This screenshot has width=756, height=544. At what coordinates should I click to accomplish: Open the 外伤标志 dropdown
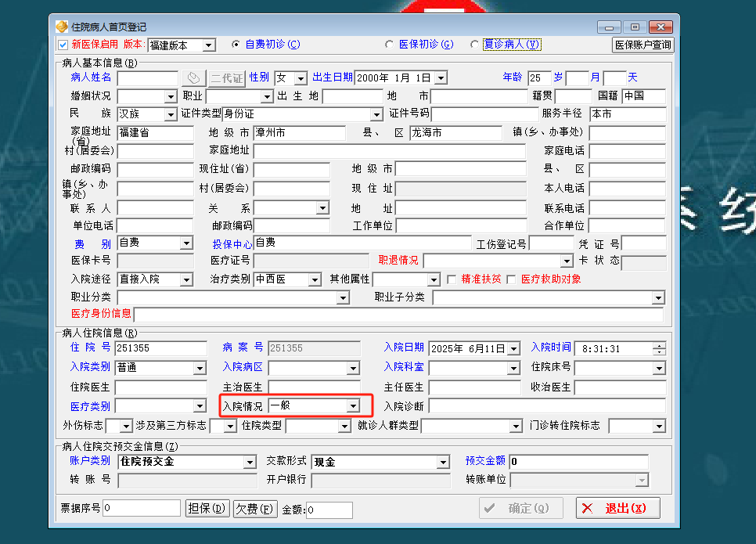point(126,427)
